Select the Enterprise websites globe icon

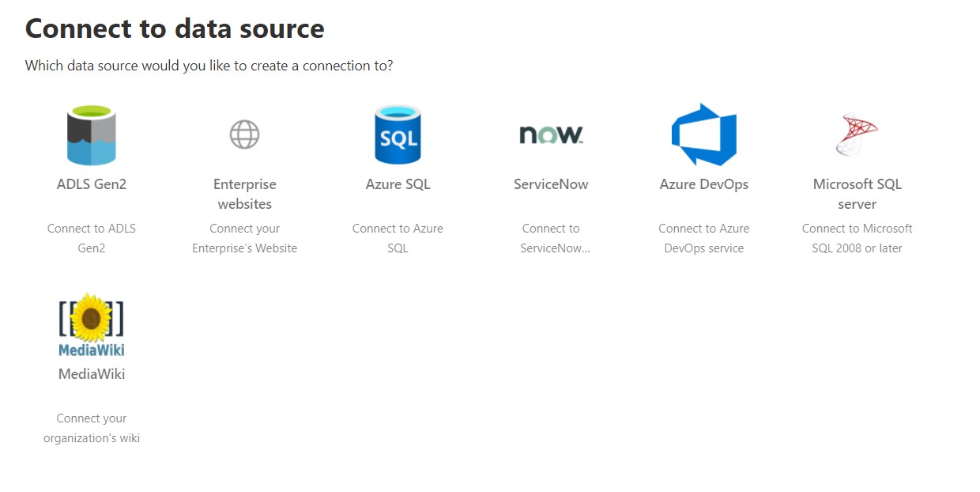click(244, 134)
